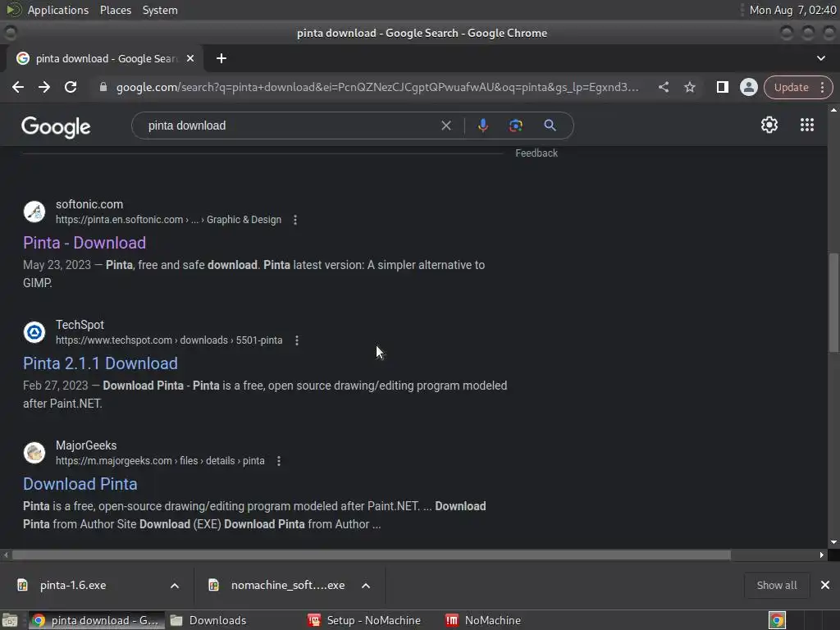
Task: Click the vertical page scrollbar thumb
Action: click(833, 304)
